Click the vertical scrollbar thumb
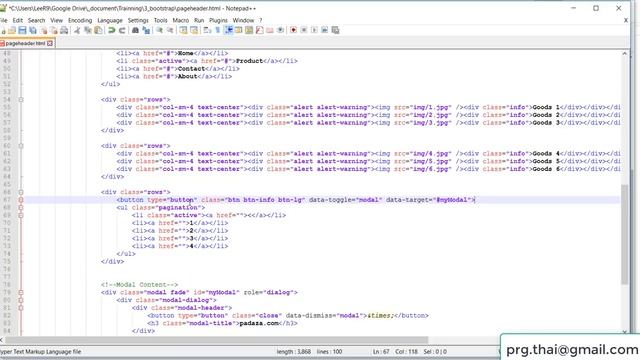640x360 pixels. (624, 234)
